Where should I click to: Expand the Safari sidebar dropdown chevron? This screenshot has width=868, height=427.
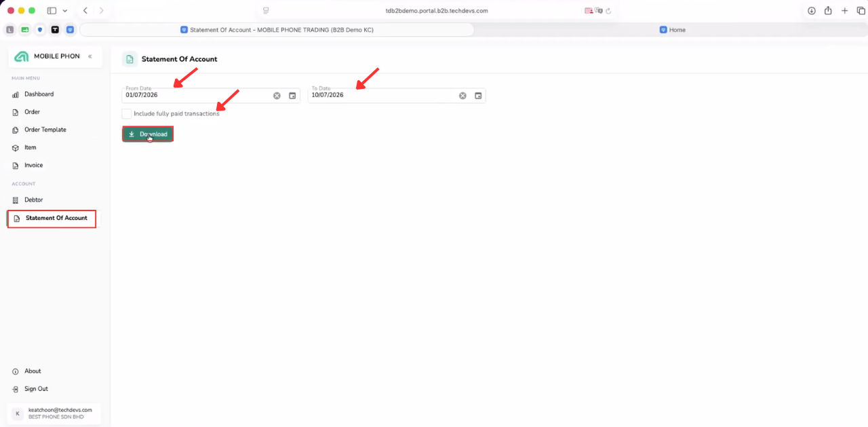click(65, 11)
